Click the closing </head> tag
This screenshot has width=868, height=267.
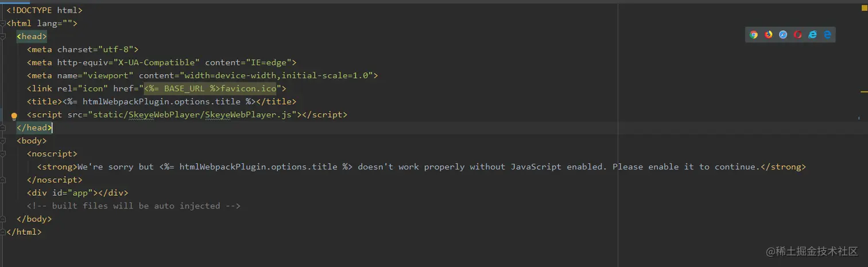click(34, 127)
